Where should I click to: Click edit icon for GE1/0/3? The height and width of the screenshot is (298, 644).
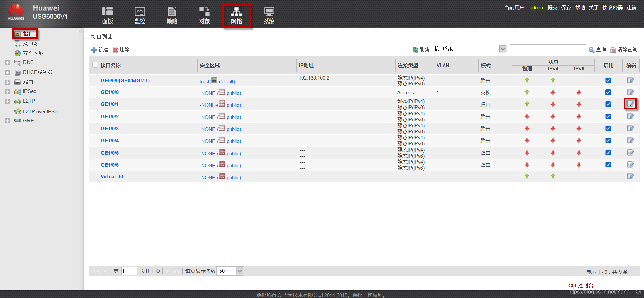(x=630, y=128)
